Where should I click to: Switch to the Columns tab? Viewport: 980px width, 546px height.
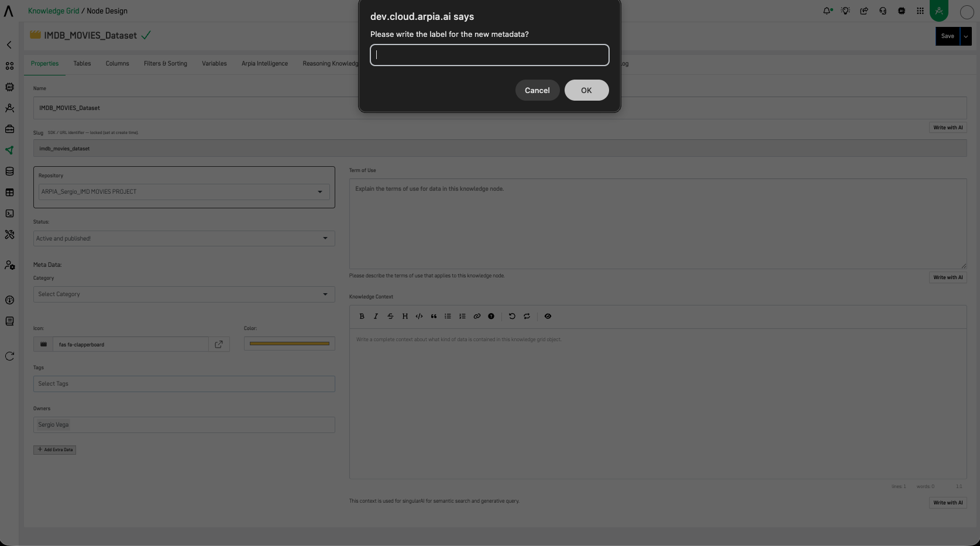pyautogui.click(x=117, y=64)
